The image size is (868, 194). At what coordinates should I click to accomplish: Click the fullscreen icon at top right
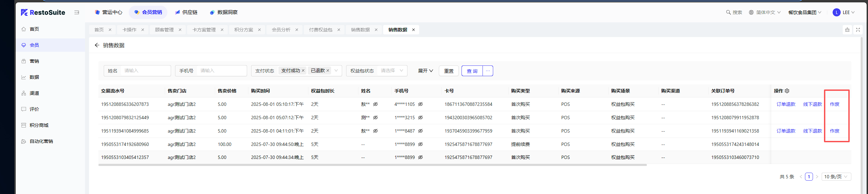[x=858, y=30]
